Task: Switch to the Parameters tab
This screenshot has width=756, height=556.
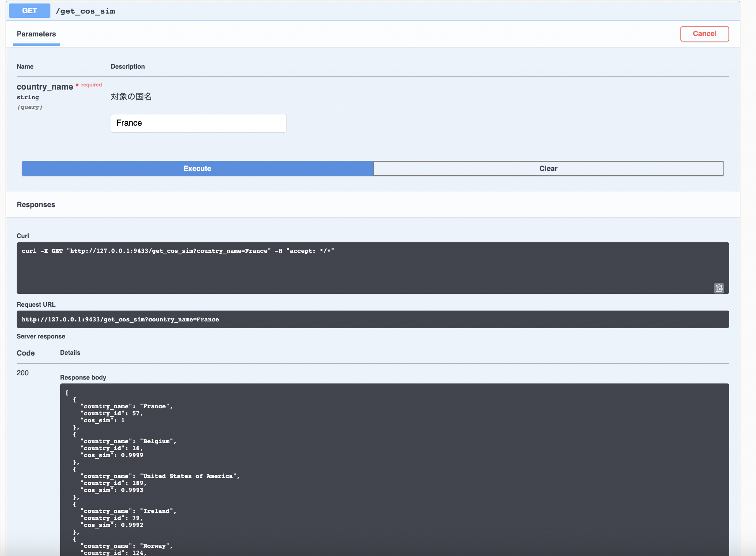Action: pyautogui.click(x=36, y=34)
